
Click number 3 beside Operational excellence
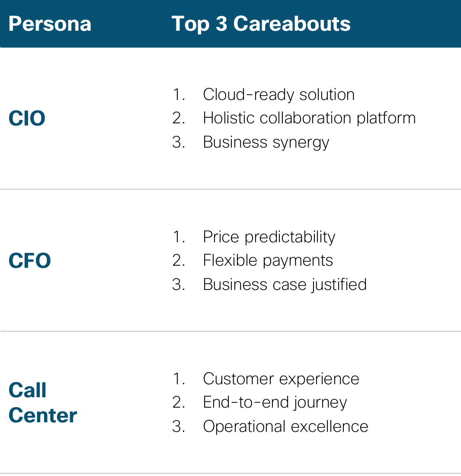179,426
